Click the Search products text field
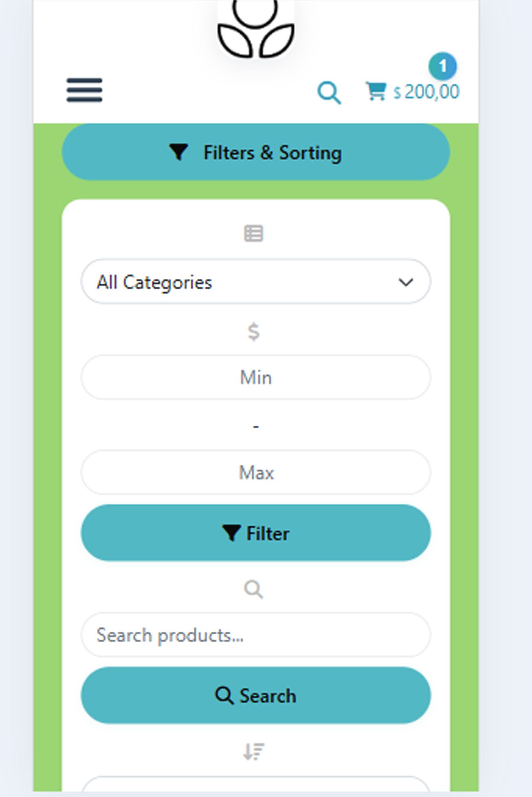This screenshot has width=532, height=797. [x=256, y=635]
